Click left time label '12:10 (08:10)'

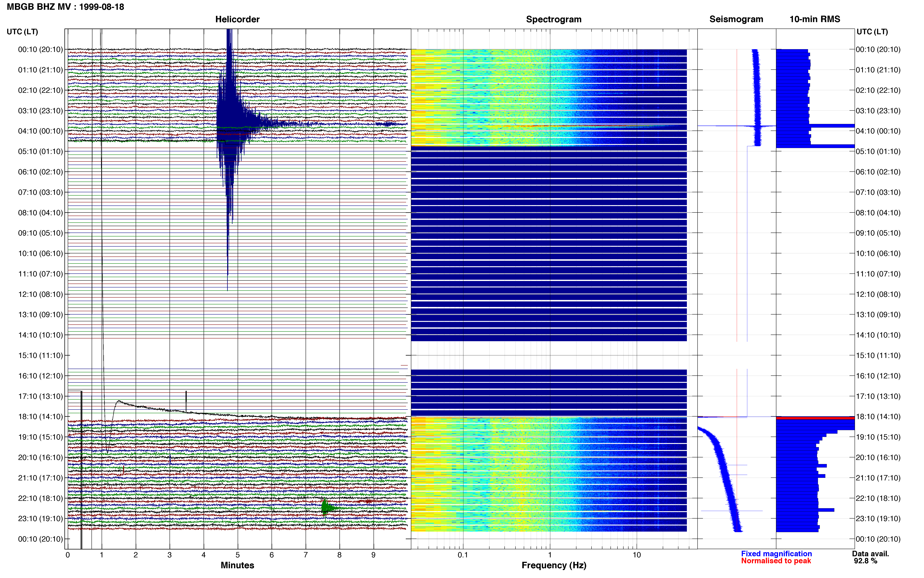tap(41, 294)
